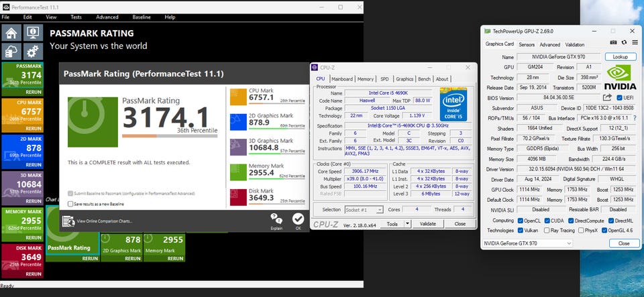Click the CPU-Z title bar app icon

point(315,67)
